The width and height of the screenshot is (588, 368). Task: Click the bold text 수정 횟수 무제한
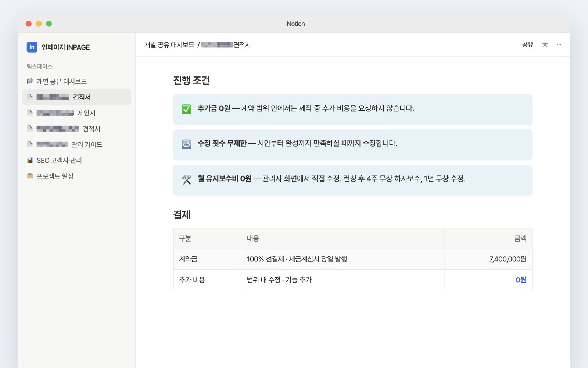click(222, 143)
